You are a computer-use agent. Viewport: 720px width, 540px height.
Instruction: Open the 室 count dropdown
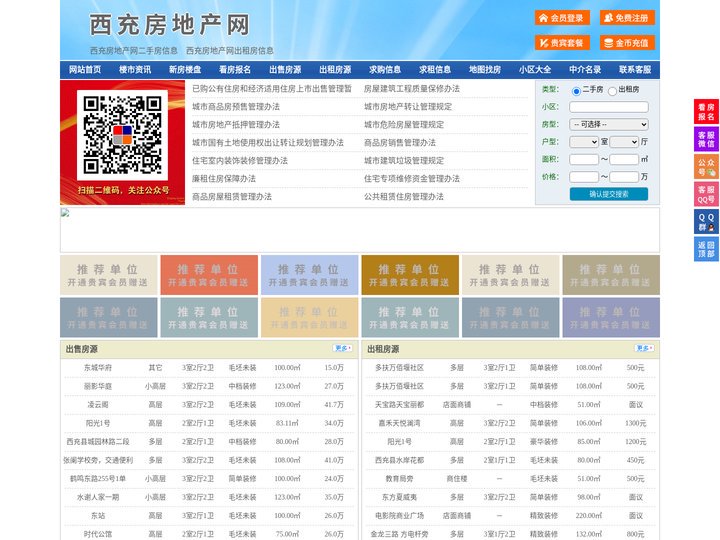(584, 142)
